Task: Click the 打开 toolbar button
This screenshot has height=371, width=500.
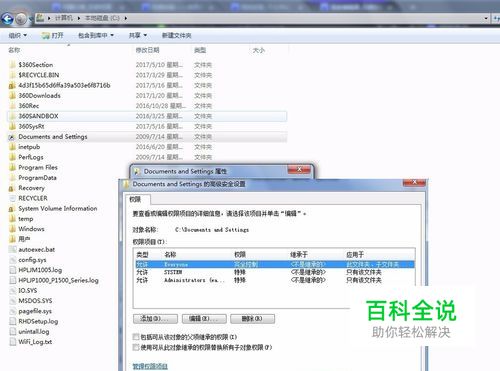Action: (x=52, y=35)
